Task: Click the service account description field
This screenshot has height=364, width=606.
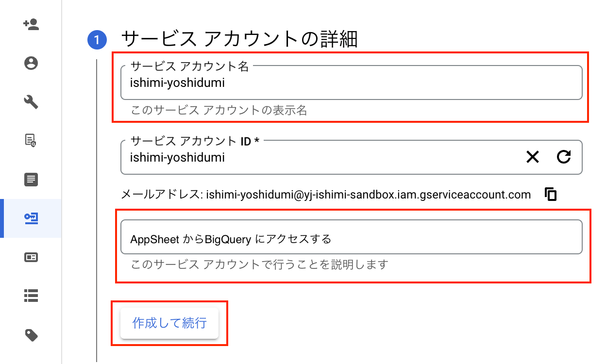Action: pyautogui.click(x=351, y=236)
